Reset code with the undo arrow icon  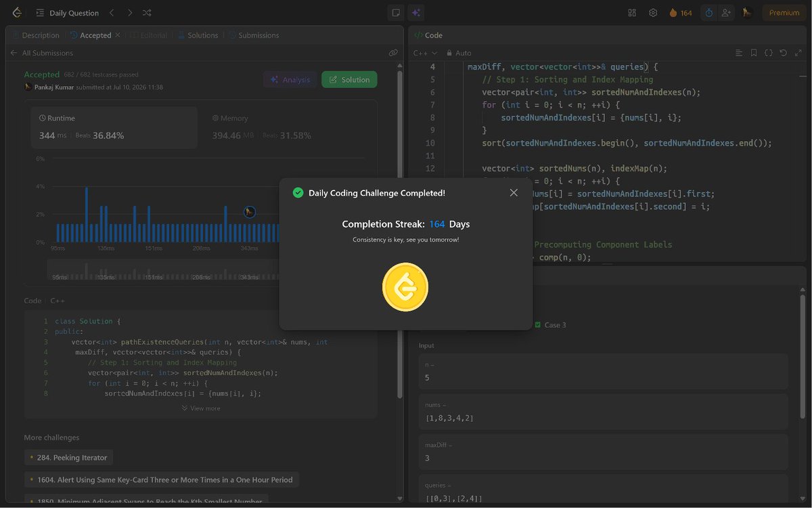784,53
